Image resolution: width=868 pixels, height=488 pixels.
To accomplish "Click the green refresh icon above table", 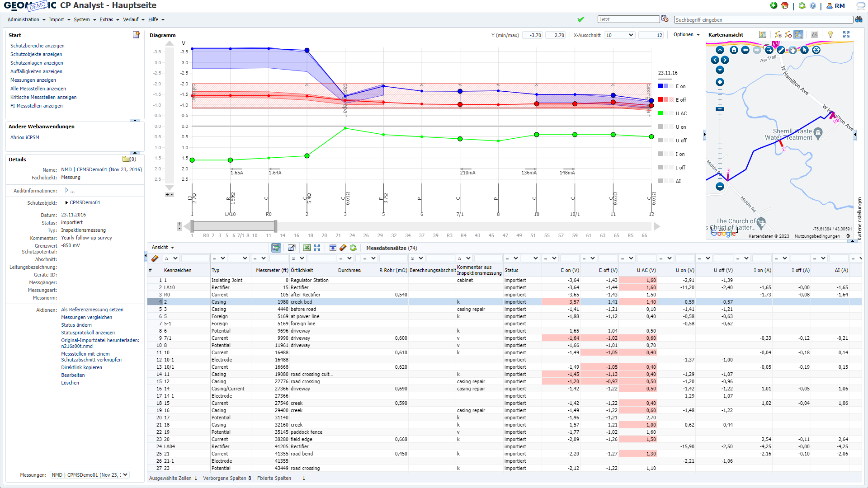I will [353, 248].
